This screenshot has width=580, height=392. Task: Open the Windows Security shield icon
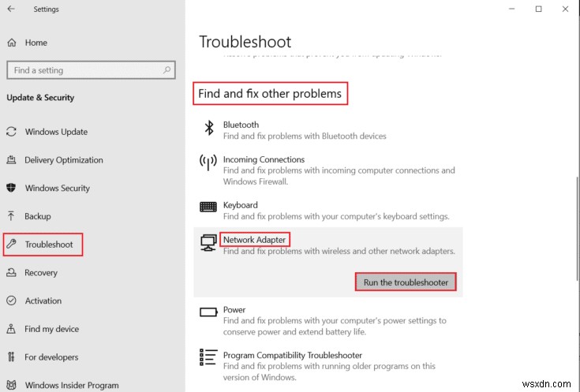(x=11, y=189)
